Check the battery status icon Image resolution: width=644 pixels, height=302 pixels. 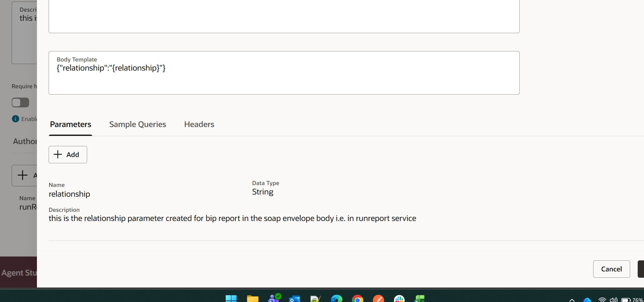(x=626, y=300)
